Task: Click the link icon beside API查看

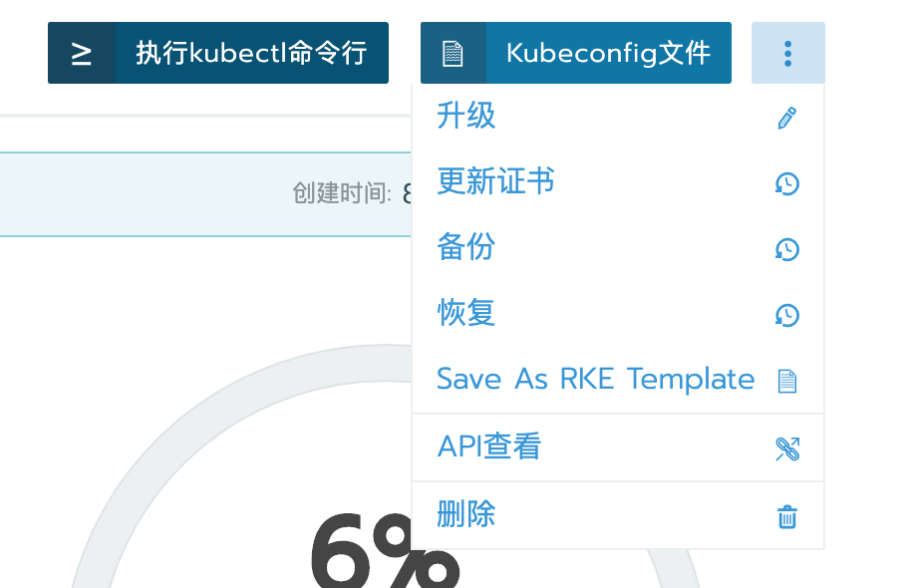Action: tap(787, 448)
